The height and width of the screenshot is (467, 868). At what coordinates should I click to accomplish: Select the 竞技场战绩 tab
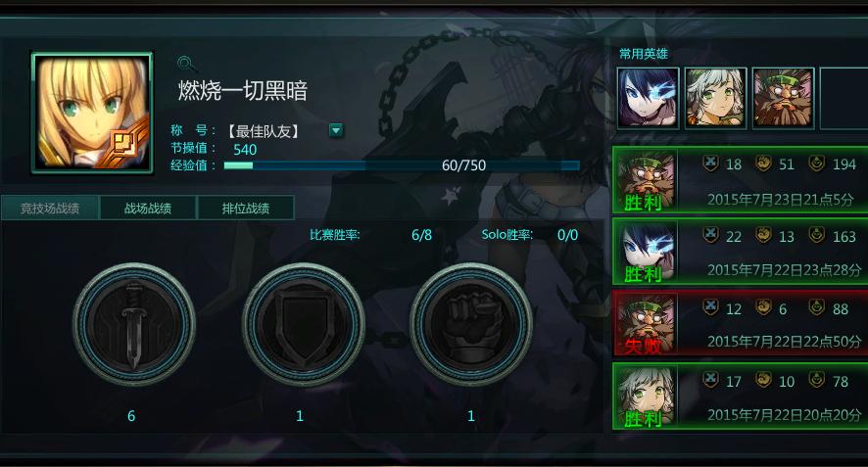pyautogui.click(x=50, y=209)
